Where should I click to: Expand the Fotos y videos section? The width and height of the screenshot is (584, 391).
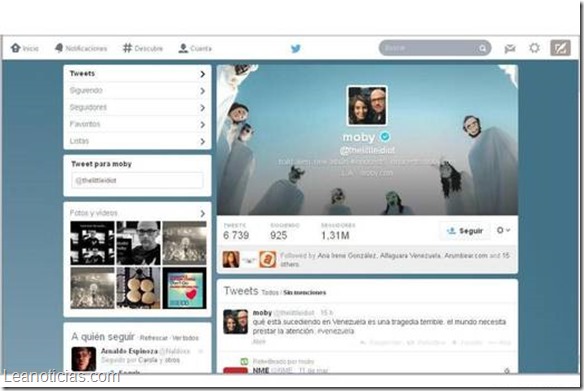tap(202, 213)
